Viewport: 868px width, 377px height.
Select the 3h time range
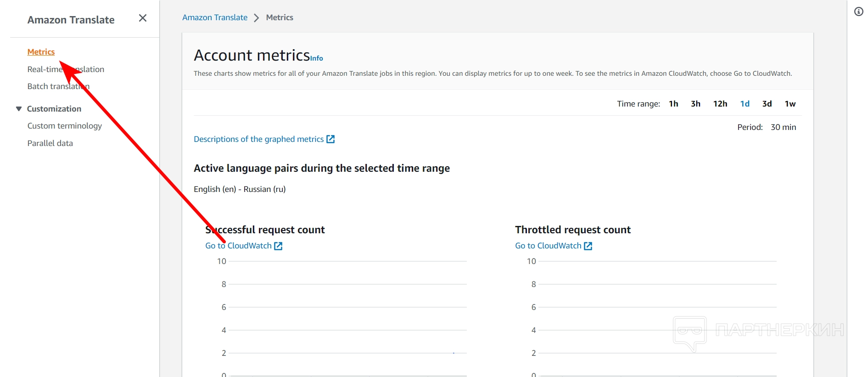click(x=695, y=104)
